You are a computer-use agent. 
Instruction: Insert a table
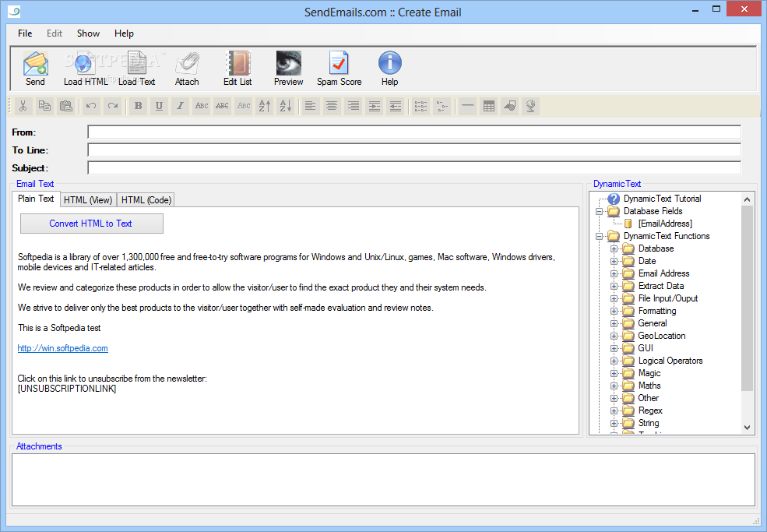pos(489,106)
